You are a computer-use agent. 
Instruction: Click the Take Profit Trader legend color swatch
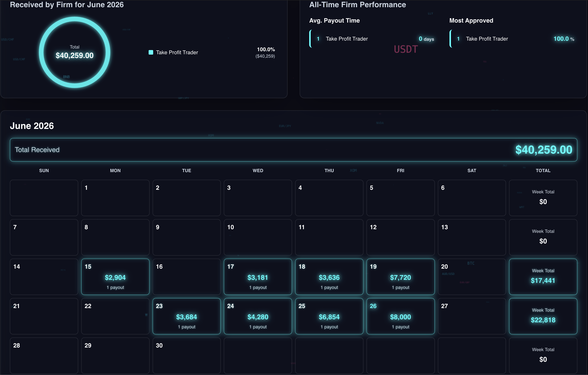tap(151, 52)
